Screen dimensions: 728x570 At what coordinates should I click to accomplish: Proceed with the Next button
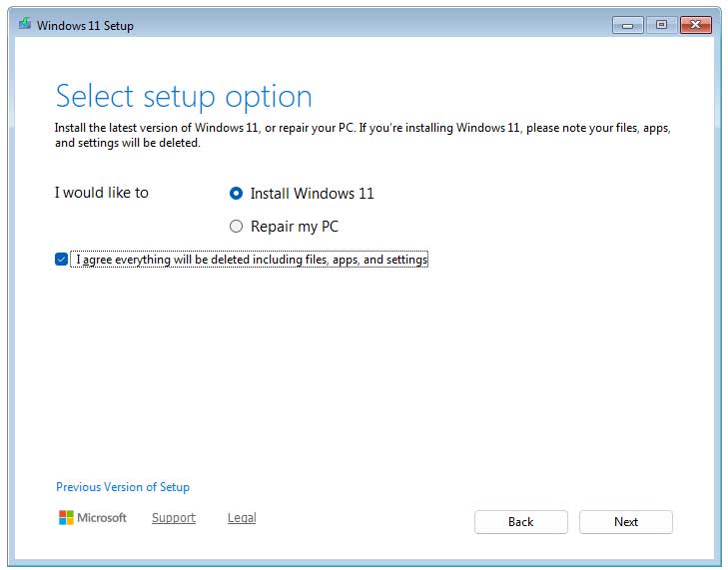click(x=626, y=522)
